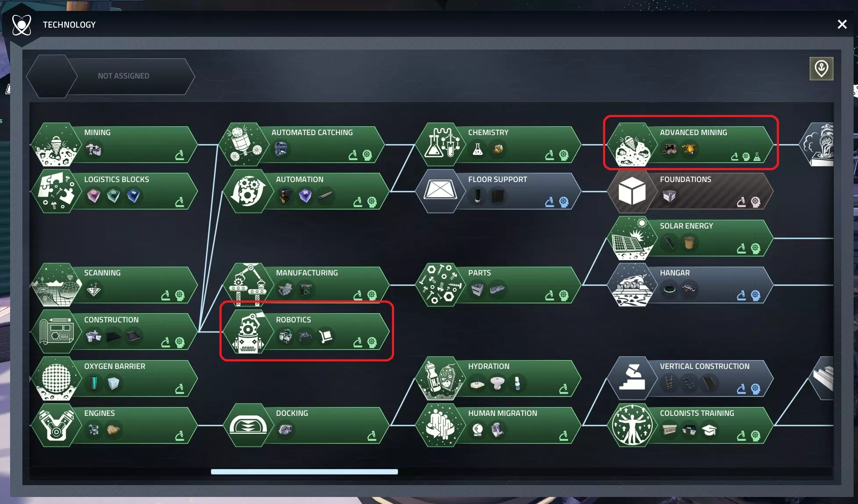This screenshot has height=504, width=858.
Task: Open the Vertical Construction technology node
Action: point(690,378)
